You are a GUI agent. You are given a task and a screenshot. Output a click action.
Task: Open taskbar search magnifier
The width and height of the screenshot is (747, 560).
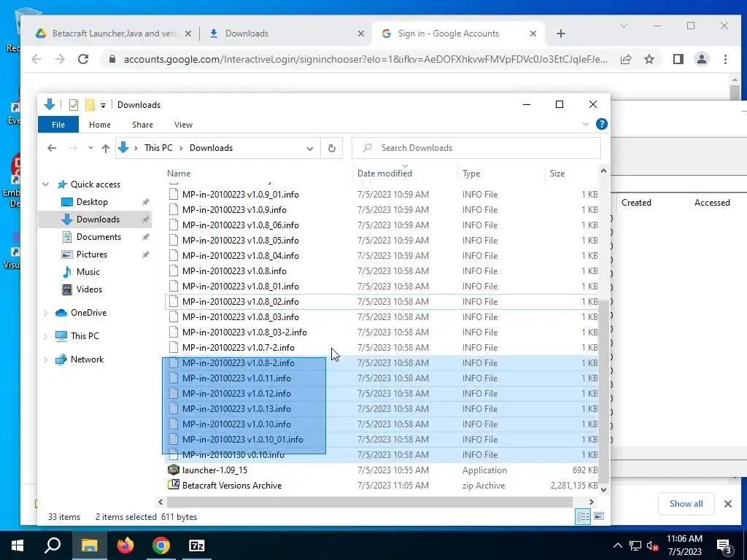tap(53, 545)
